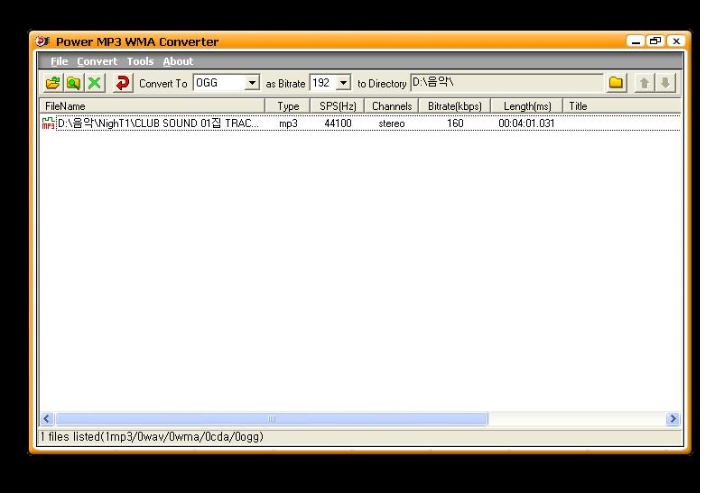Browse output directory with yellow folder icon
The image size is (724, 493).
click(x=615, y=83)
